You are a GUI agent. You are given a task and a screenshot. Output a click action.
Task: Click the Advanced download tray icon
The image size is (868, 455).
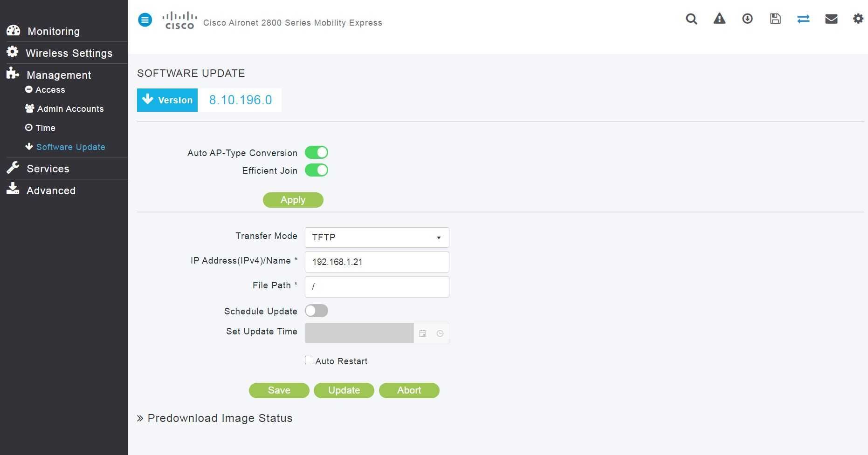[x=13, y=189]
